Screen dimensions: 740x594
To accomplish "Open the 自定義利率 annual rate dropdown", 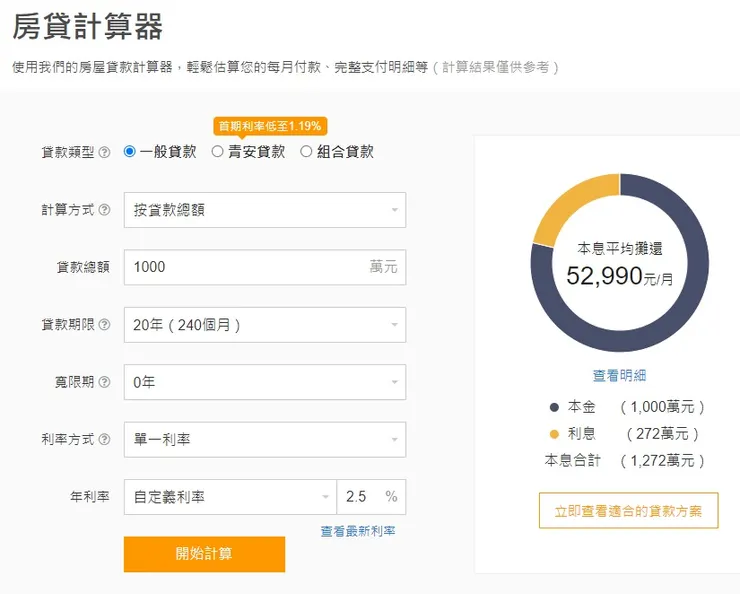I will tap(230, 496).
